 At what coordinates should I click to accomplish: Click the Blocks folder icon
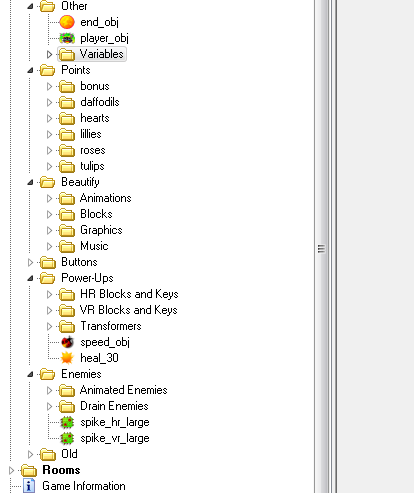[67, 214]
